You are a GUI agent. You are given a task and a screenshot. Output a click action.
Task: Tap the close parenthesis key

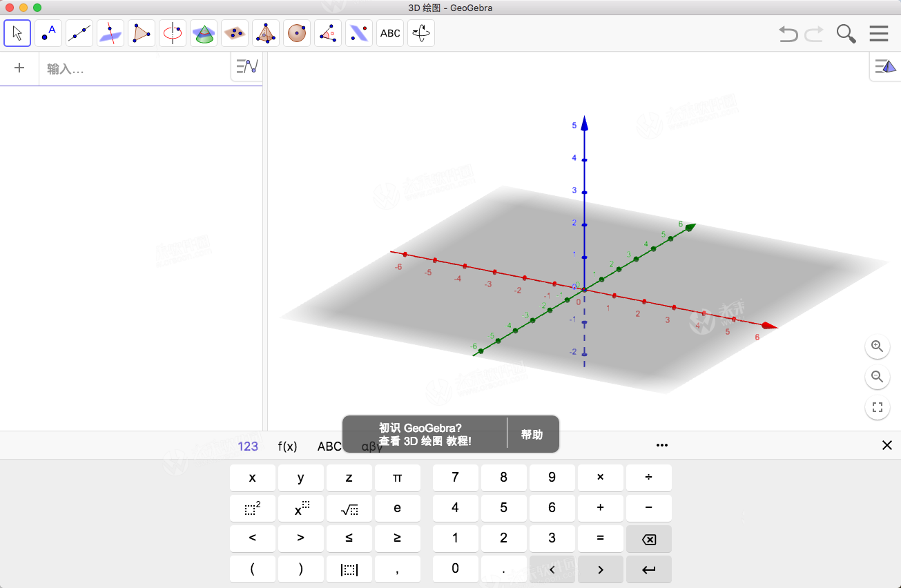(301, 569)
